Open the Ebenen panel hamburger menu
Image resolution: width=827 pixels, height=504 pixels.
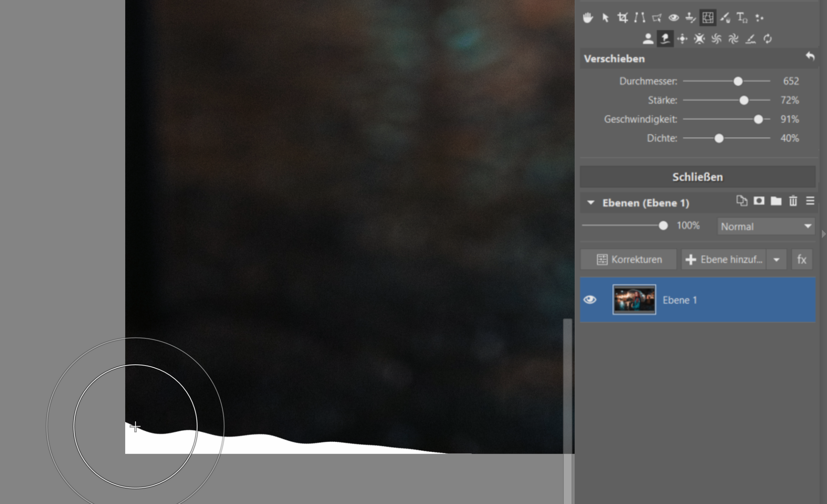click(810, 201)
